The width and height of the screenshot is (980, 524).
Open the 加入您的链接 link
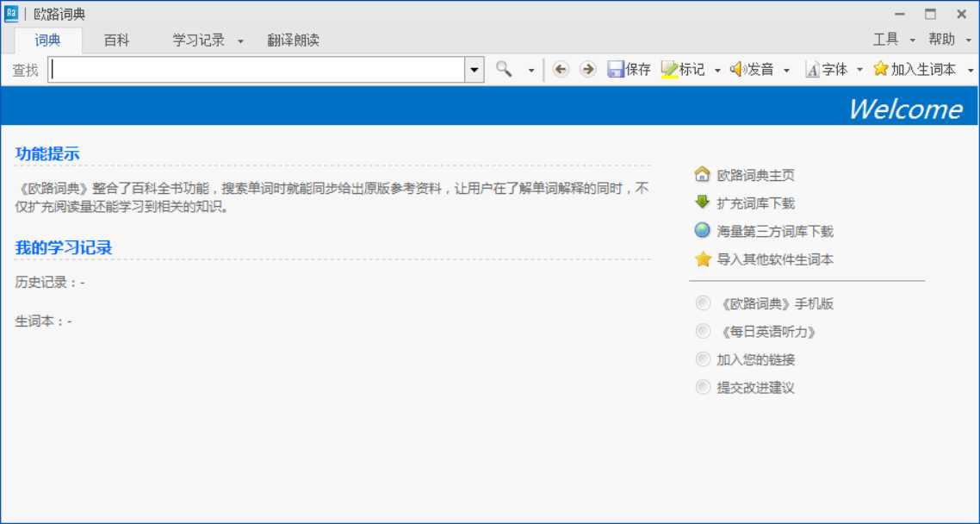[x=755, y=360]
